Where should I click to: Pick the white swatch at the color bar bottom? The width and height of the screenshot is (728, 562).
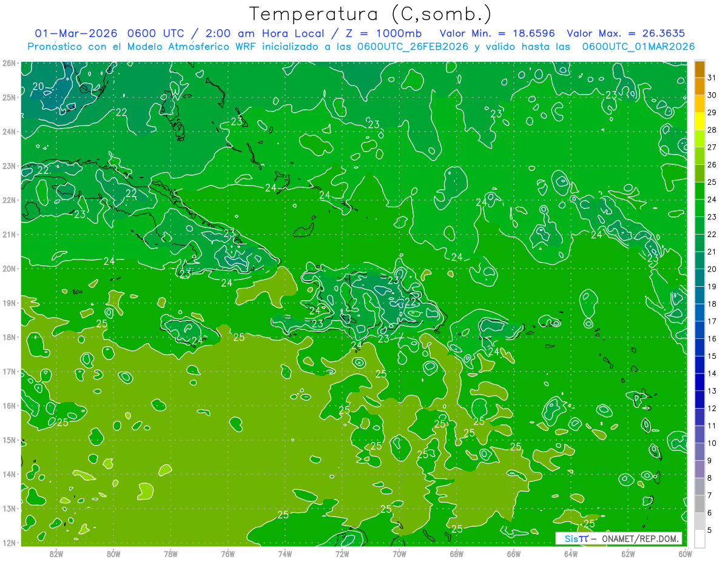click(699, 538)
